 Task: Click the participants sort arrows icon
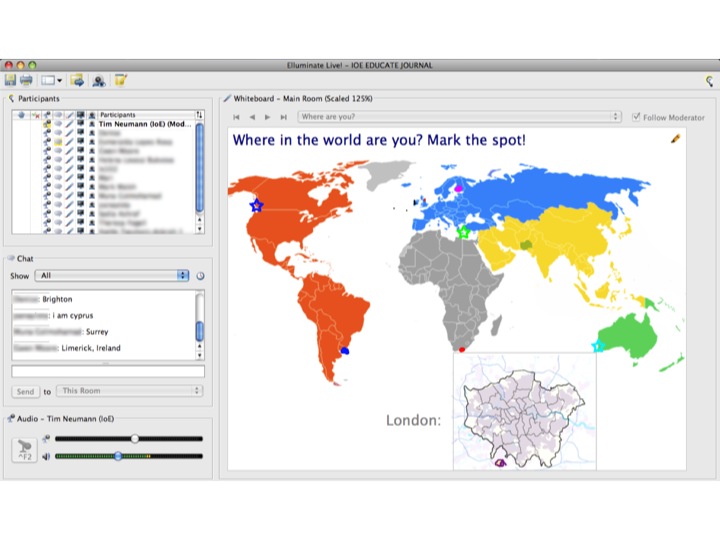199,115
